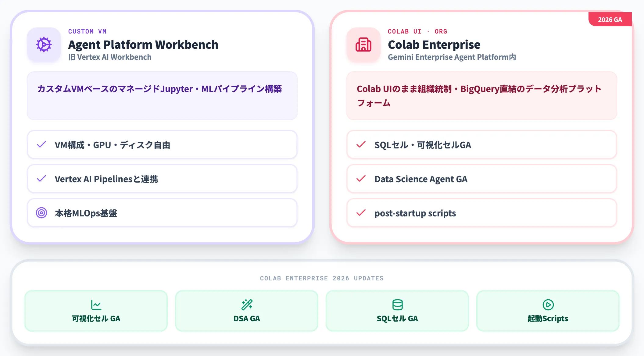Select the 起動Scripts update card
The image size is (644, 356).
click(548, 311)
